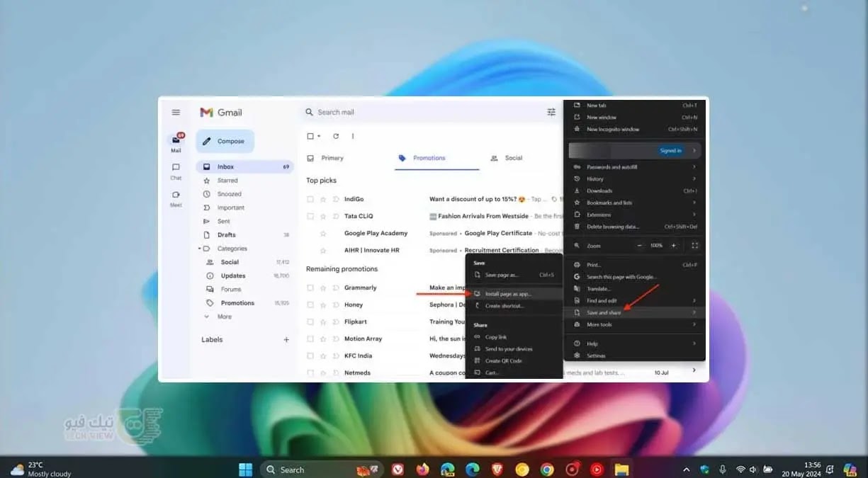
Task: Select the Inbox folder
Action: tap(244, 167)
